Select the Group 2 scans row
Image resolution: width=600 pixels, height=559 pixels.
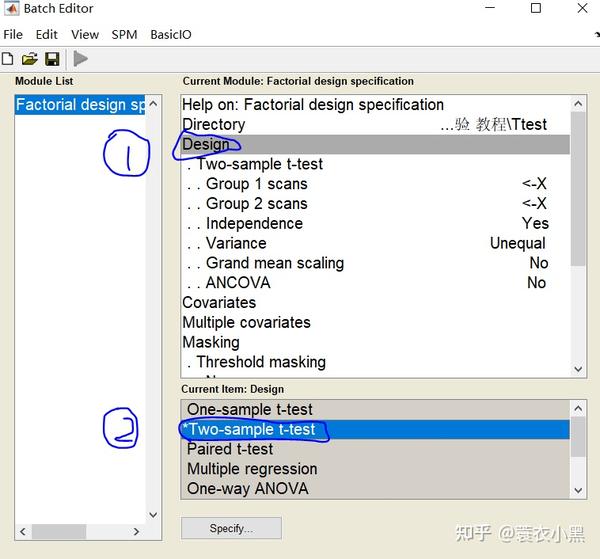point(375,204)
